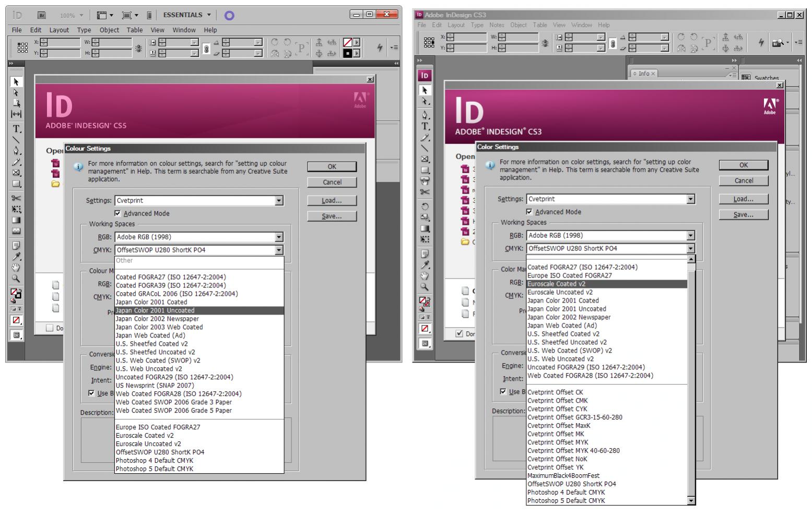Choose the Page tool in CS5 toolbox
The width and height of the screenshot is (812, 517).
(x=16, y=103)
